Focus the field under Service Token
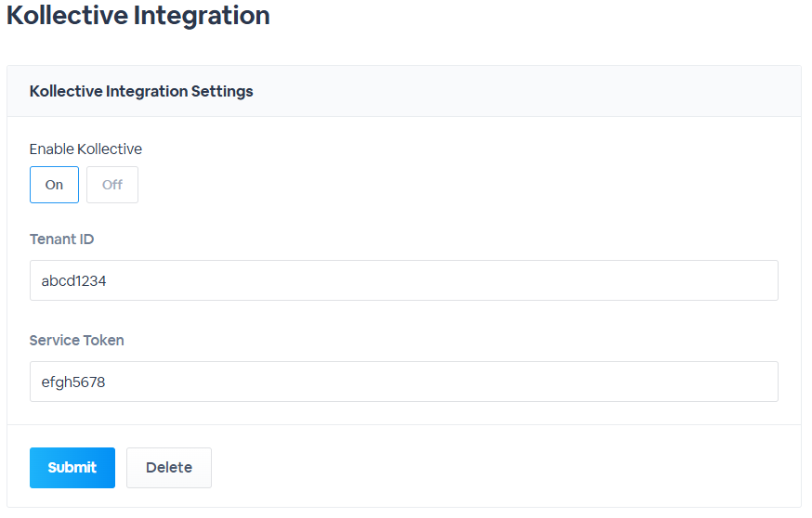Image resolution: width=812 pixels, height=518 pixels. (x=404, y=382)
